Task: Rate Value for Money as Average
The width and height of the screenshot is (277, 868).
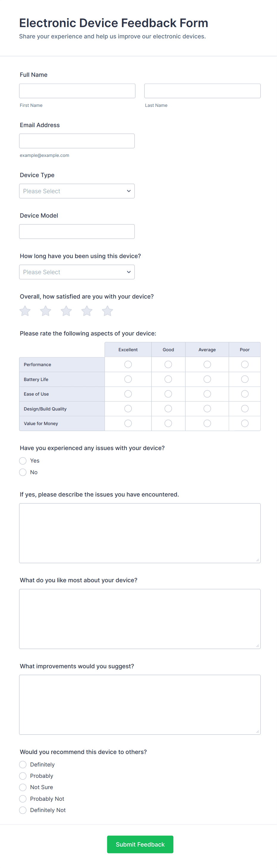Action: (x=207, y=423)
